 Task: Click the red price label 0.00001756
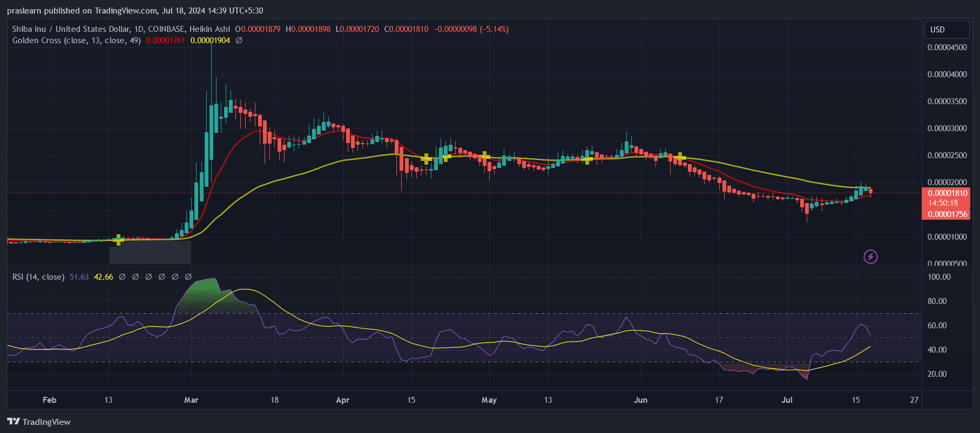(947, 214)
